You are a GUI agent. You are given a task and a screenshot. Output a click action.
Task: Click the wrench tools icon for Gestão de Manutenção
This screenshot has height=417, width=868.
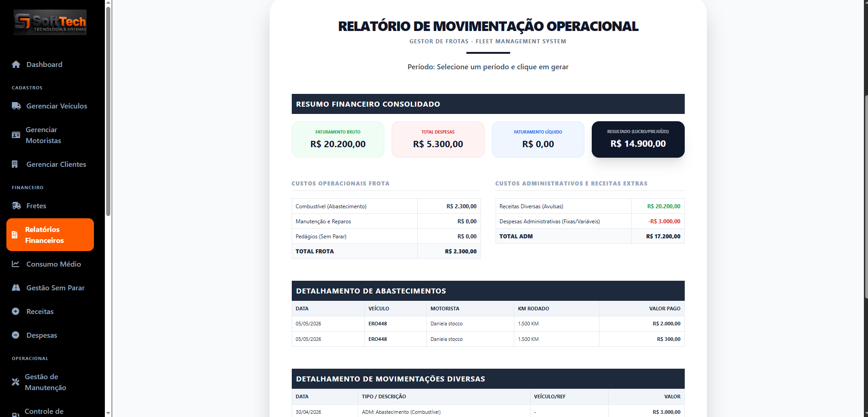point(15,382)
